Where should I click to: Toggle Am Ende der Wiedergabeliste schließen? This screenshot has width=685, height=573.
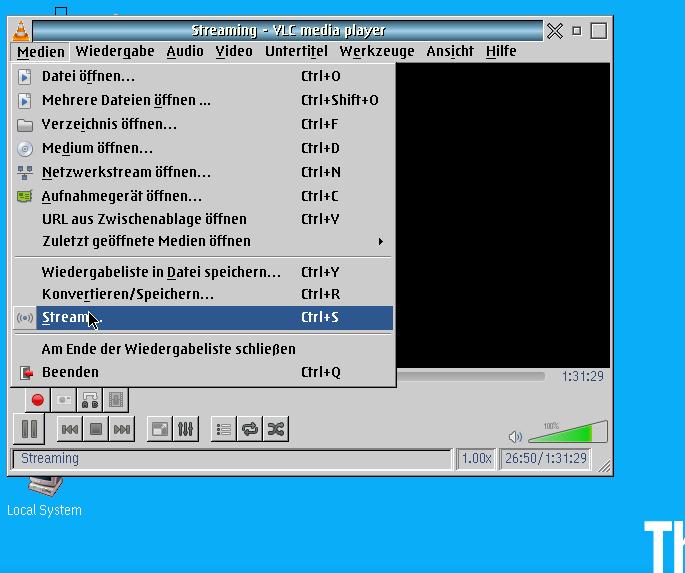[203, 349]
